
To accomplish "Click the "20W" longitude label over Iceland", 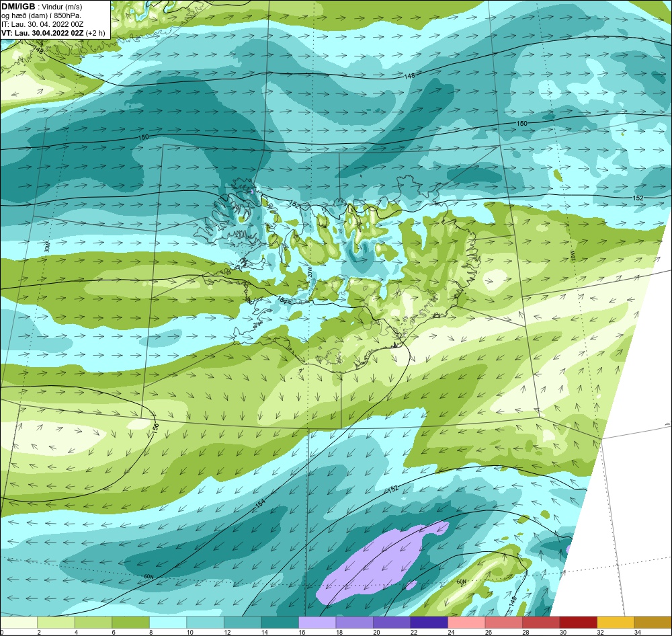I will coord(309,272).
